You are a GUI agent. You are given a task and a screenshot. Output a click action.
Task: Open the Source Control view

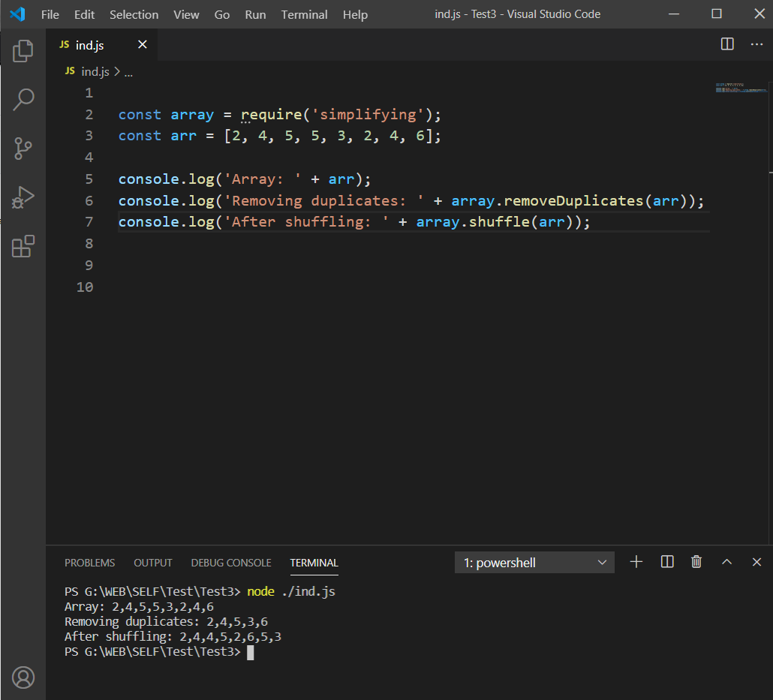(23, 149)
